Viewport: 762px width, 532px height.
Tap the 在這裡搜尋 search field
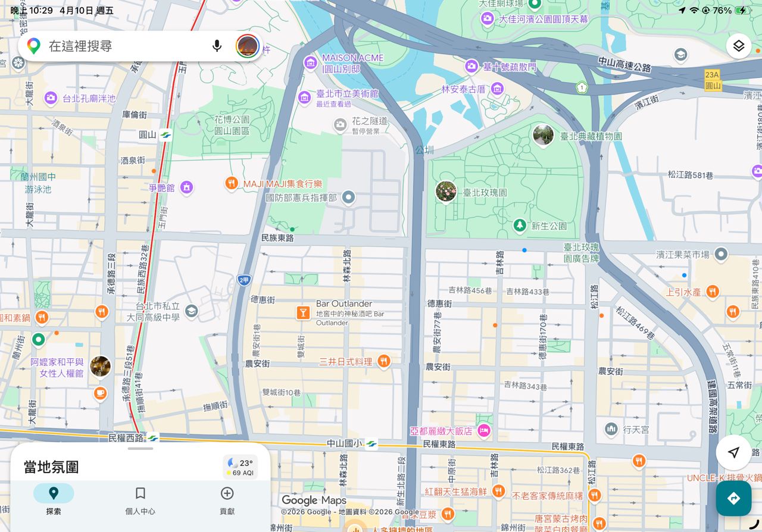click(125, 46)
